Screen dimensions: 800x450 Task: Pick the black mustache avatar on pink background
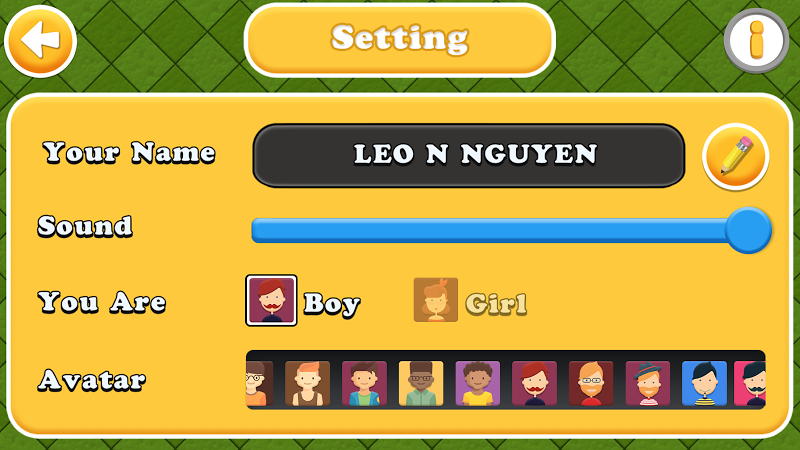[x=750, y=383]
